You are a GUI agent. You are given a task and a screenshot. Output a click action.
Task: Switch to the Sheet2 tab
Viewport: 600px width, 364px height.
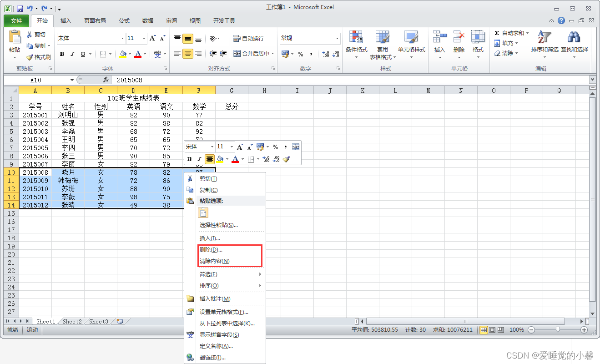pos(72,321)
